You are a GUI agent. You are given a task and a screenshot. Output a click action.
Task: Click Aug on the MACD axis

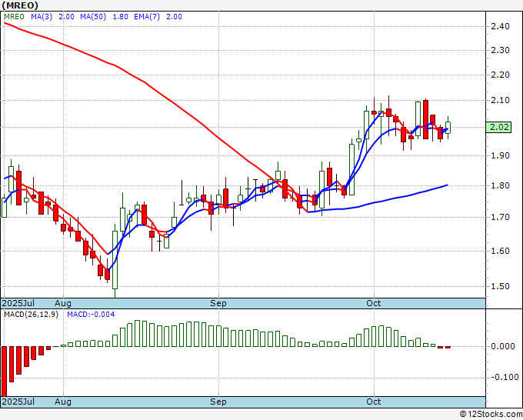coord(63,402)
